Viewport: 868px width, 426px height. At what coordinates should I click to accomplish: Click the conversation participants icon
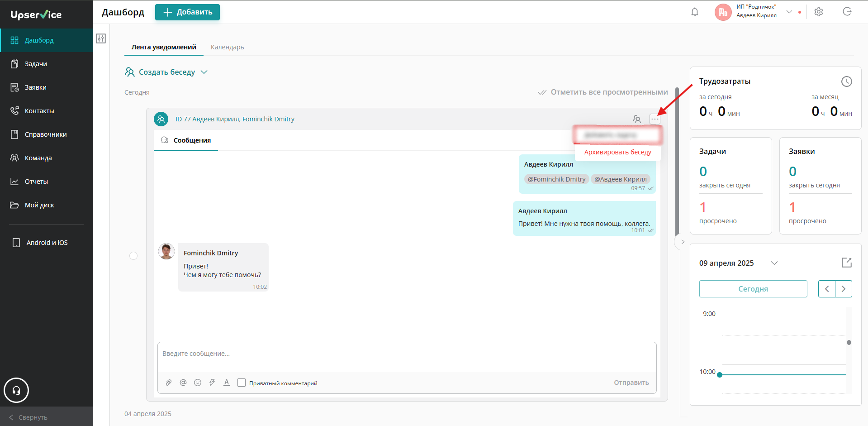[x=637, y=119]
